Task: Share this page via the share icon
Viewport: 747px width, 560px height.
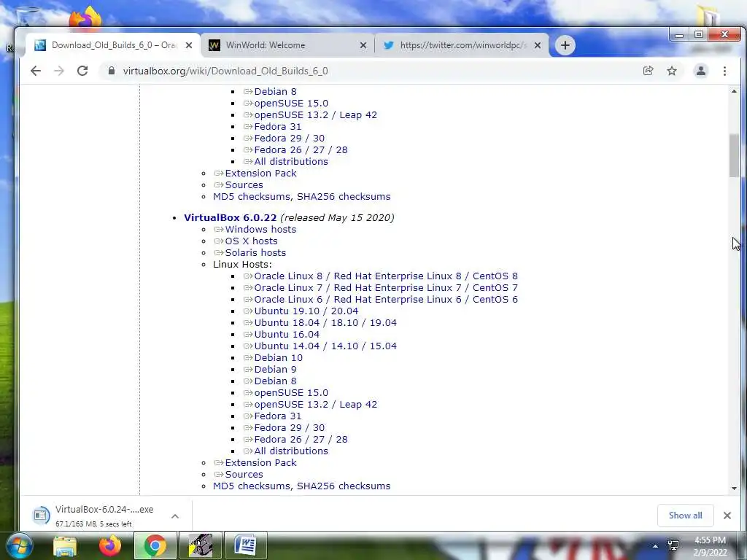Action: point(648,71)
